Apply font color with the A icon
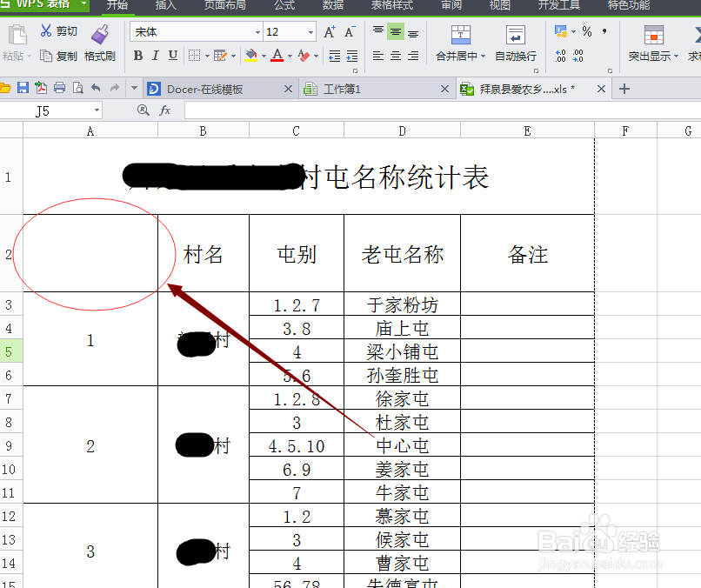This screenshot has width=701, height=588. click(x=277, y=55)
